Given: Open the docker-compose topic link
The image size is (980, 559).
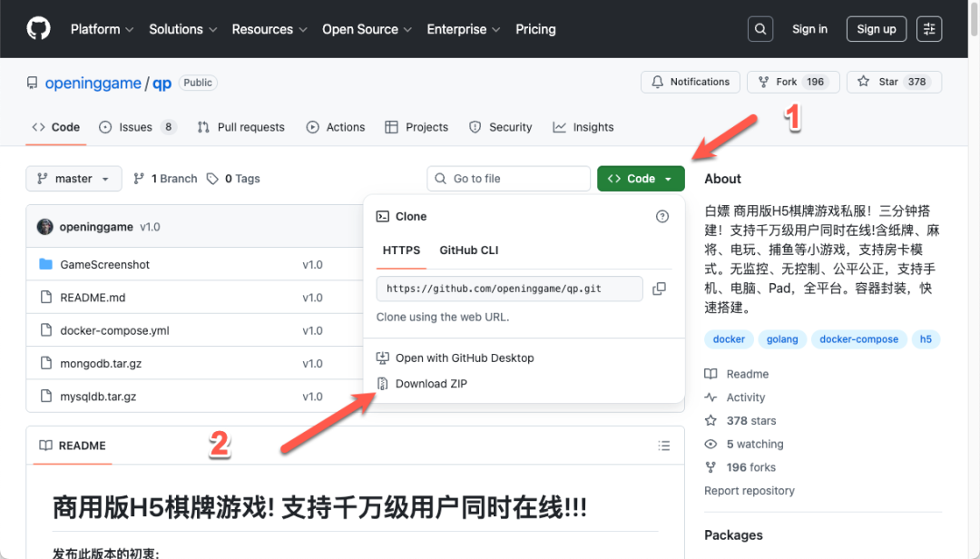Looking at the screenshot, I should pyautogui.click(x=858, y=338).
